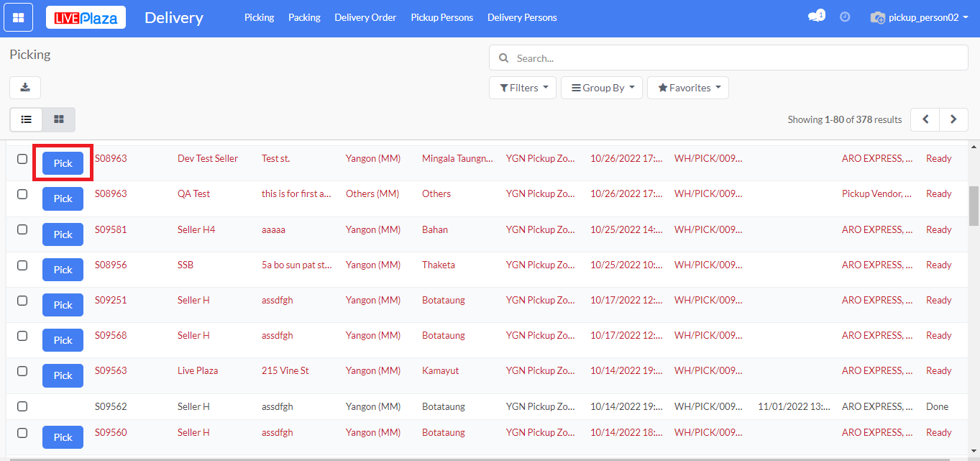The image size is (980, 461).
Task: Switch to list view icon
Action: coord(26,119)
